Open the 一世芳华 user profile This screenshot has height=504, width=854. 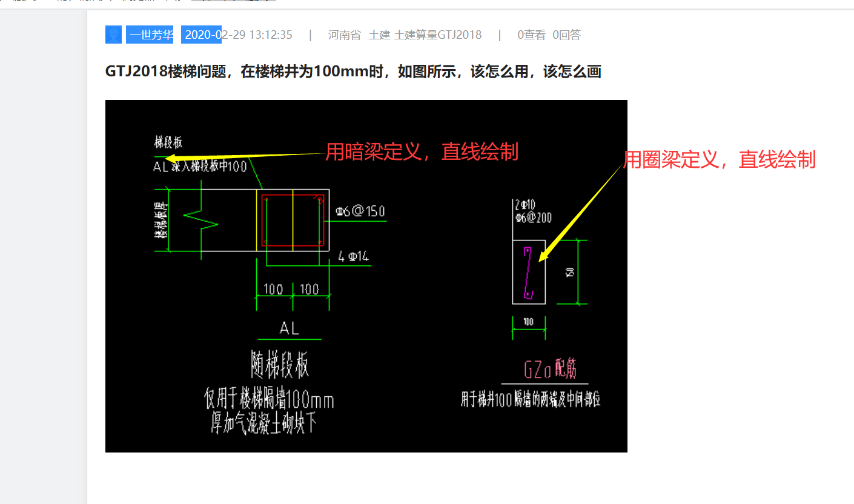tap(151, 35)
